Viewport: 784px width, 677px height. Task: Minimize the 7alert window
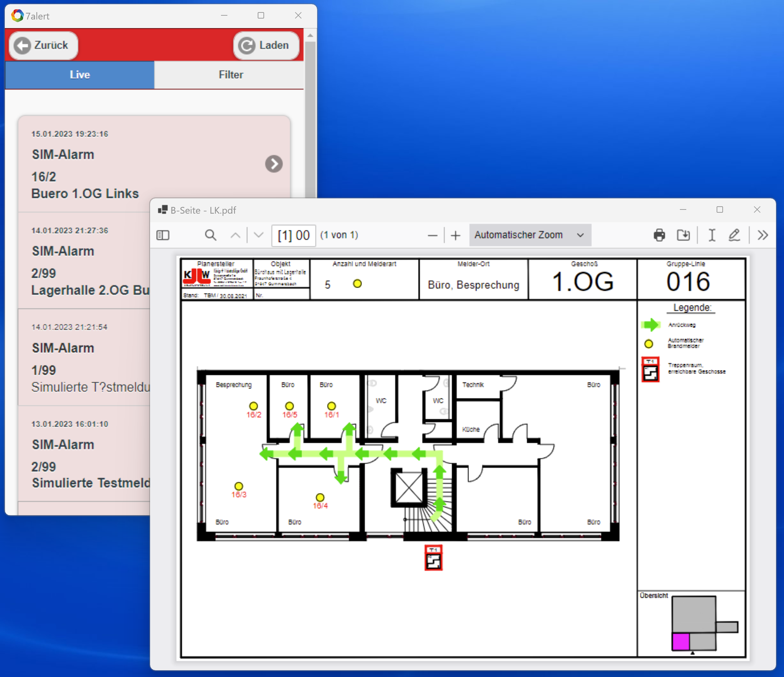pos(224,16)
